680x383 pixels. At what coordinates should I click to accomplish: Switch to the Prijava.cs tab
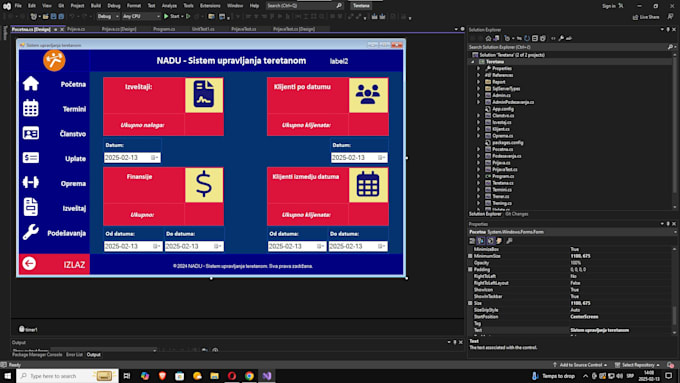pos(76,29)
